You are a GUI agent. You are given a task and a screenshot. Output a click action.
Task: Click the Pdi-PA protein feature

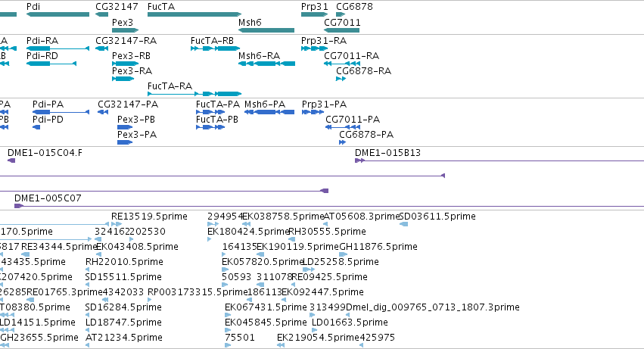[x=61, y=112]
